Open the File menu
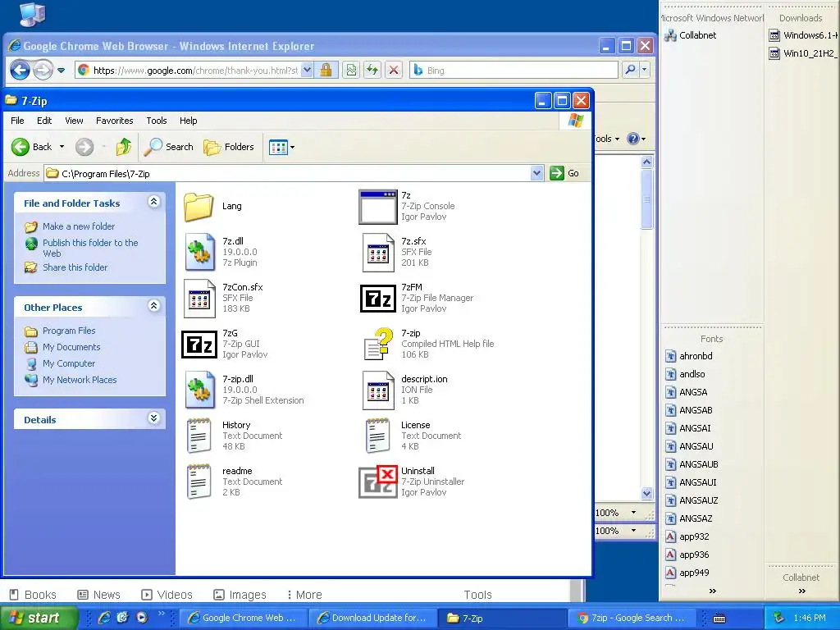The width and height of the screenshot is (840, 630). click(17, 121)
